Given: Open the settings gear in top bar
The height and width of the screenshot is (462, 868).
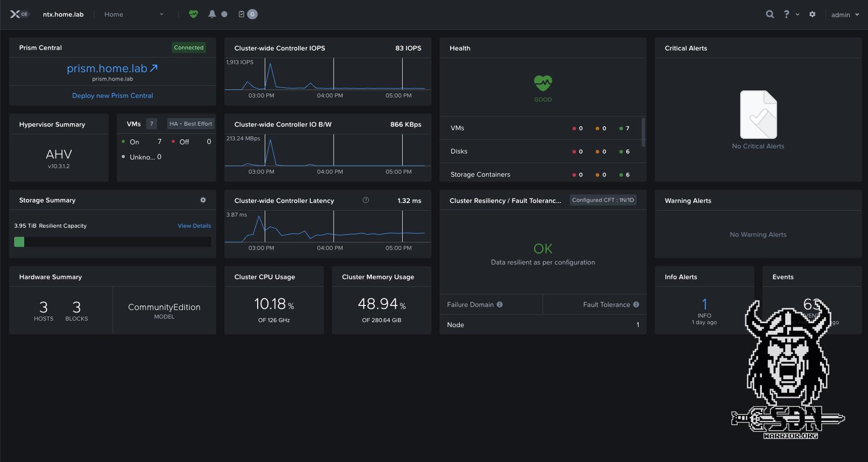Looking at the screenshot, I should (x=812, y=14).
